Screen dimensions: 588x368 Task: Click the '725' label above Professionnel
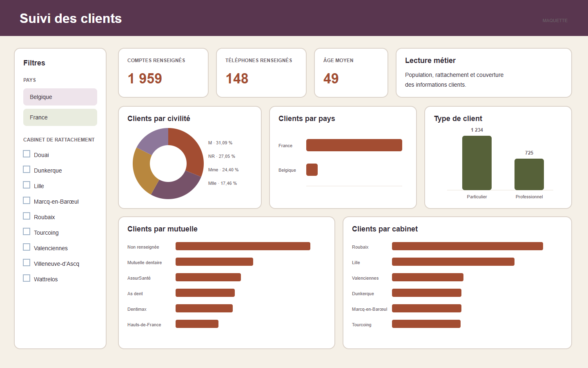tap(529, 153)
